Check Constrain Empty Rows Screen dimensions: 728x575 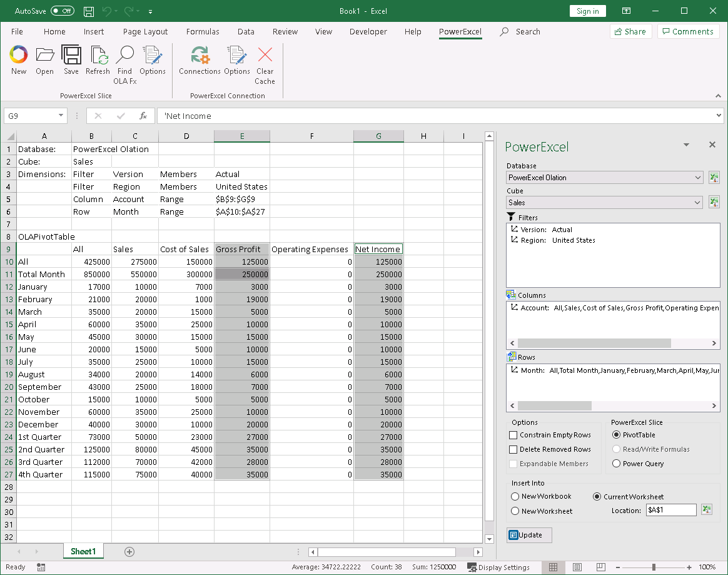tap(513, 435)
